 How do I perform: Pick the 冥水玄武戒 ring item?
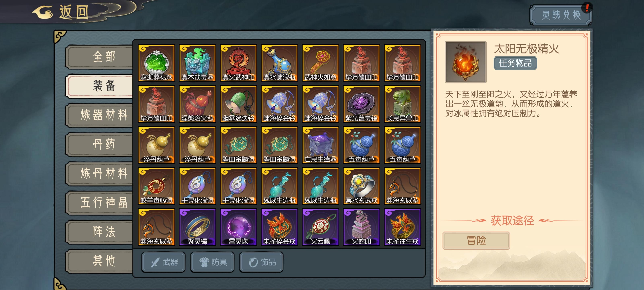(x=361, y=186)
